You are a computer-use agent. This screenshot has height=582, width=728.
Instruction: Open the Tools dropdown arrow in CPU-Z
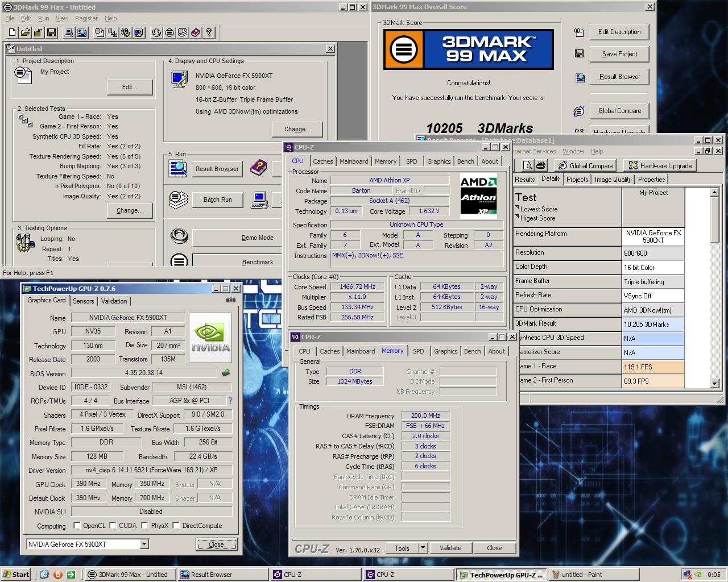423,548
